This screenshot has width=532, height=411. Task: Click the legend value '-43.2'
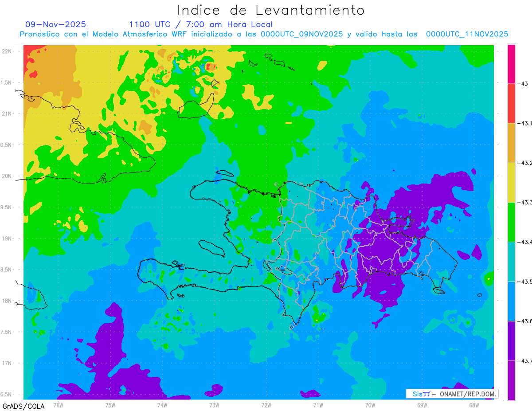(524, 163)
